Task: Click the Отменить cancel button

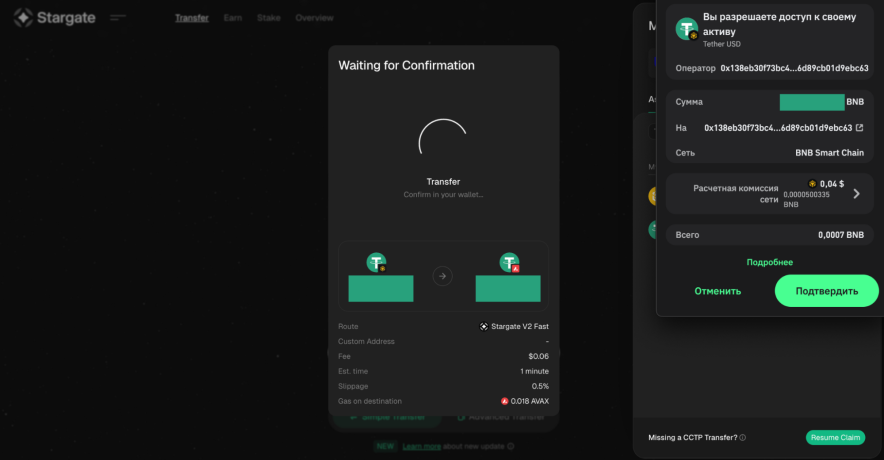Action: tap(717, 291)
